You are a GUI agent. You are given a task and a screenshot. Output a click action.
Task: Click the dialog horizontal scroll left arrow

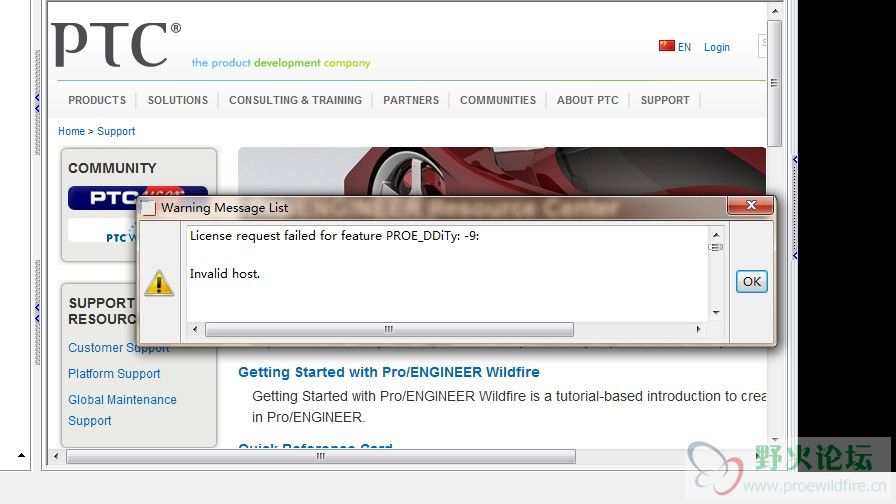[195, 329]
